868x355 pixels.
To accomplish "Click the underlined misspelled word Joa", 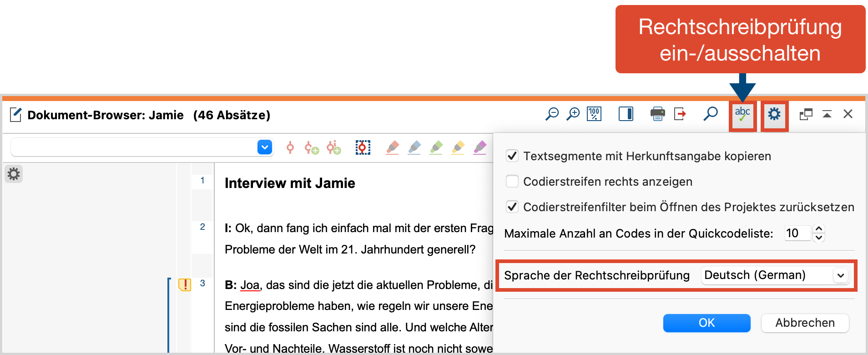I will pyautogui.click(x=250, y=285).
